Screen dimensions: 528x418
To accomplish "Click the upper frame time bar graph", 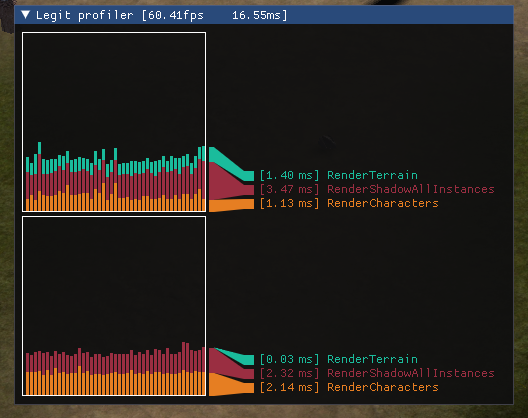I will tap(114, 122).
